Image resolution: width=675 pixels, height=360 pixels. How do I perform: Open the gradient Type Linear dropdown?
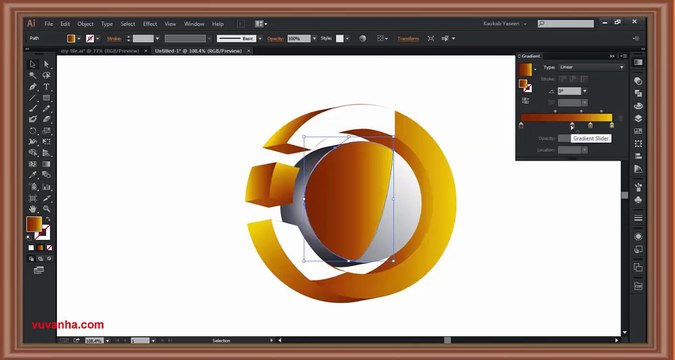coord(591,67)
